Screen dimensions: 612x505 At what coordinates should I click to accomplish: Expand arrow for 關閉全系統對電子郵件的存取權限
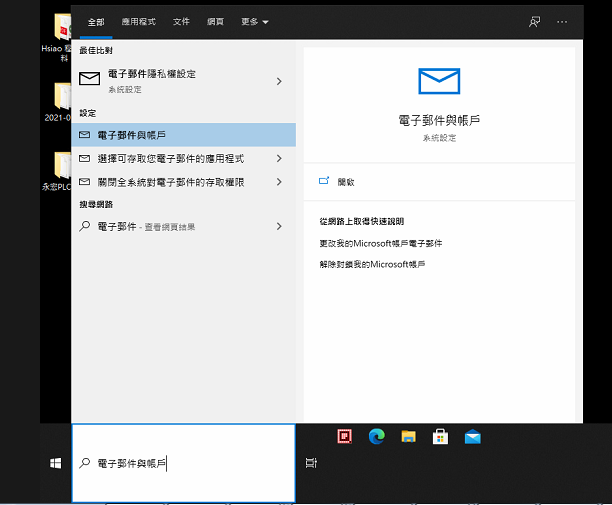(x=279, y=182)
